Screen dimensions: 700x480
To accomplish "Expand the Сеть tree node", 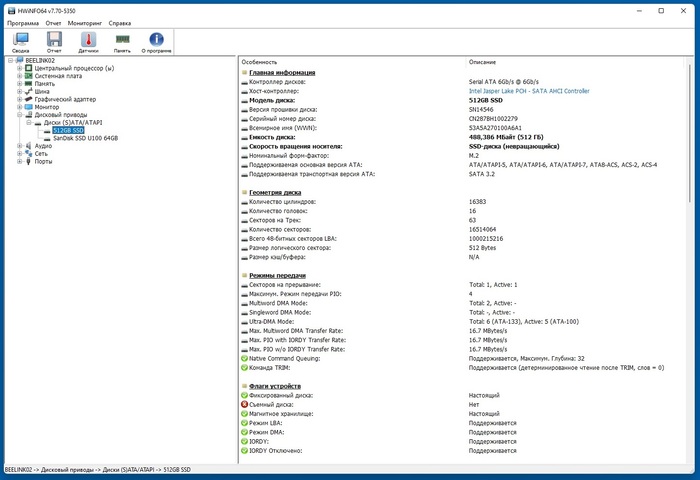I will tap(20, 153).
